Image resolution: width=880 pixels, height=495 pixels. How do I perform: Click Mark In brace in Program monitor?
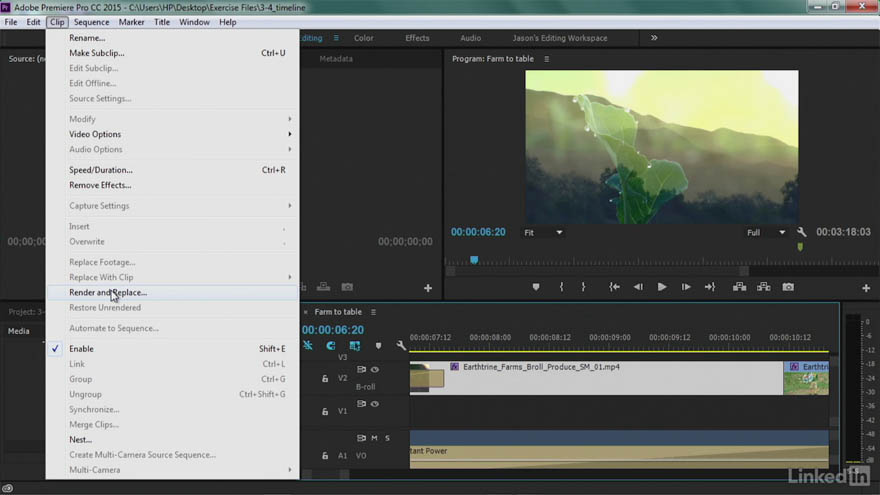pyautogui.click(x=561, y=287)
